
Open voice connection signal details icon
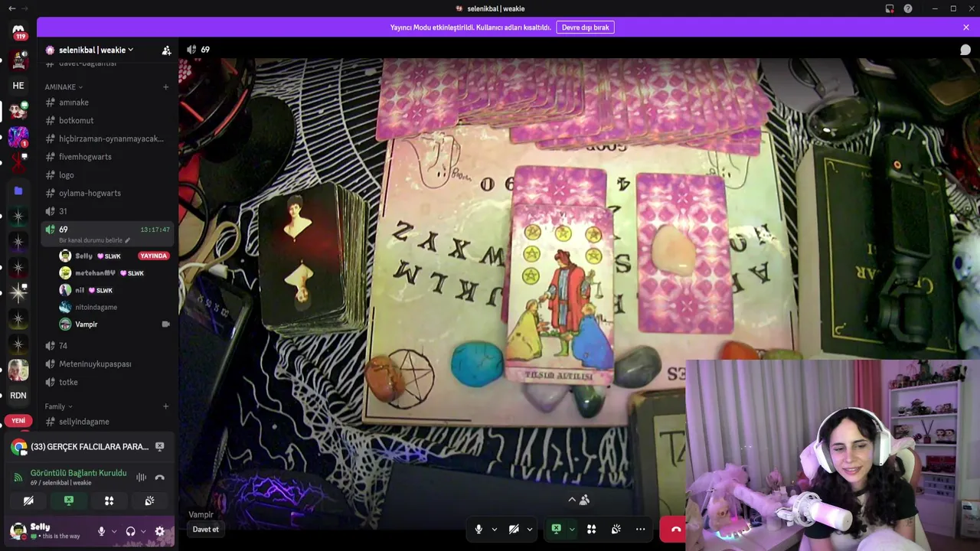point(18,478)
